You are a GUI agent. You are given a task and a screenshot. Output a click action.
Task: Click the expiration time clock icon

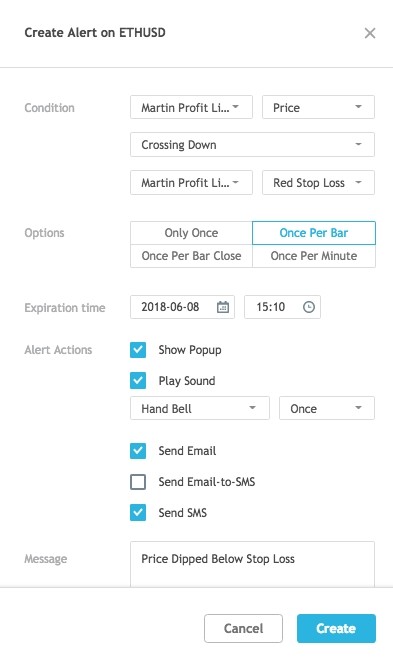point(309,307)
